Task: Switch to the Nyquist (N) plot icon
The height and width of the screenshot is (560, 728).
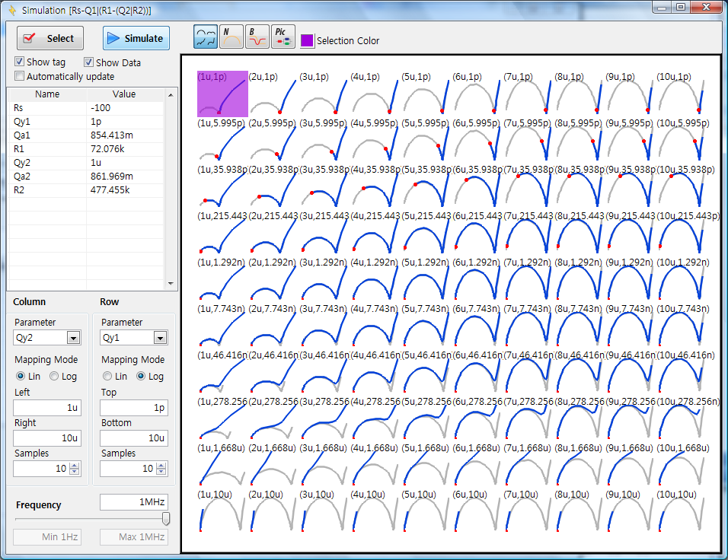Action: [231, 37]
